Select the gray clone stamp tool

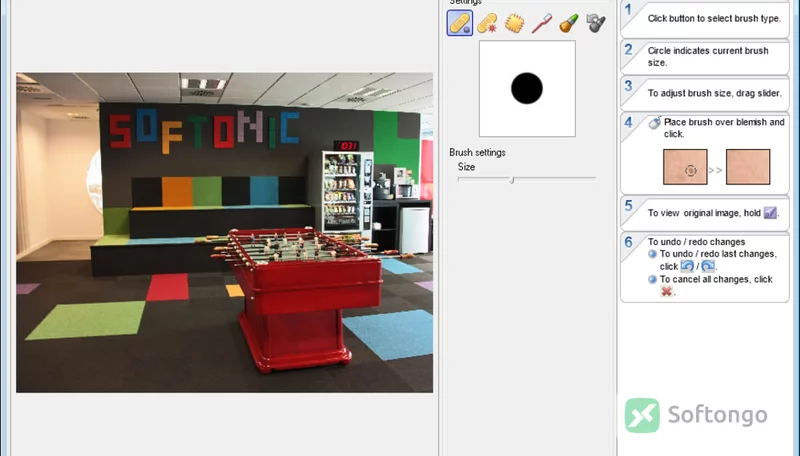595,23
